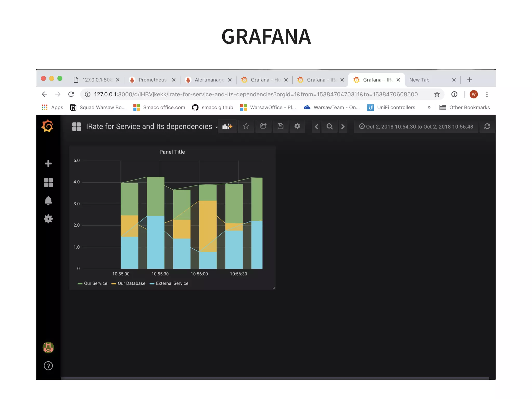Open the user avatar profile menu
The height and width of the screenshot is (399, 532).
48,348
